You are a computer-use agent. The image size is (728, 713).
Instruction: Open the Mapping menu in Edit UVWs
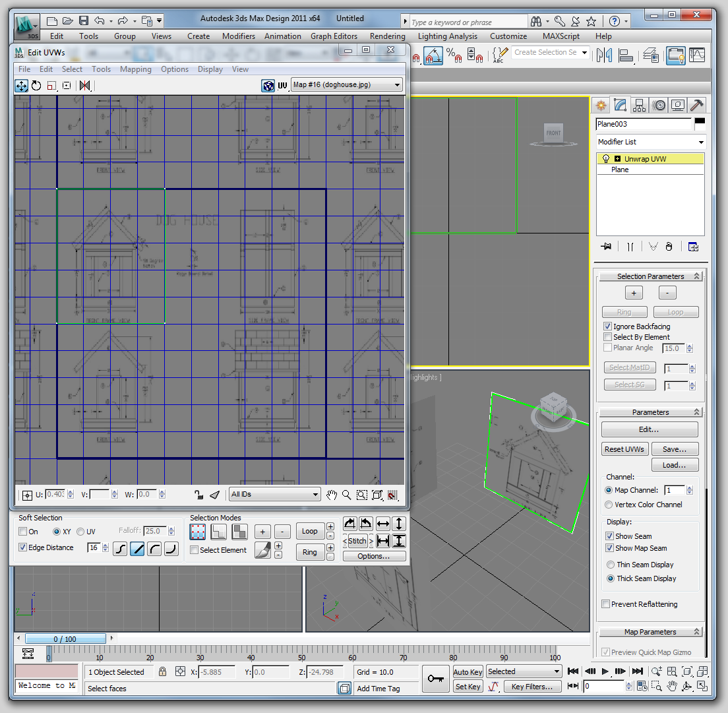coord(135,69)
